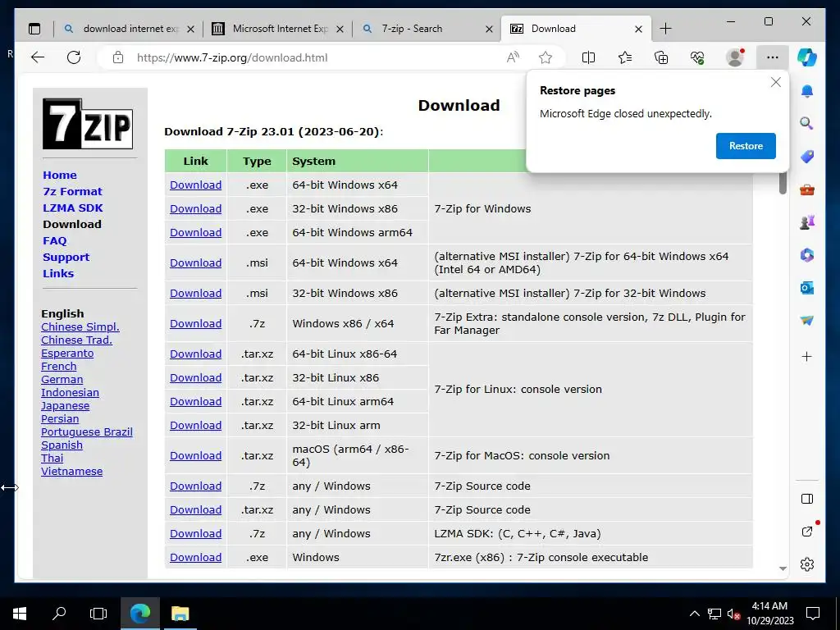
Task: Download 64-bit Linux x86-64 tar.xz
Action: click(195, 354)
